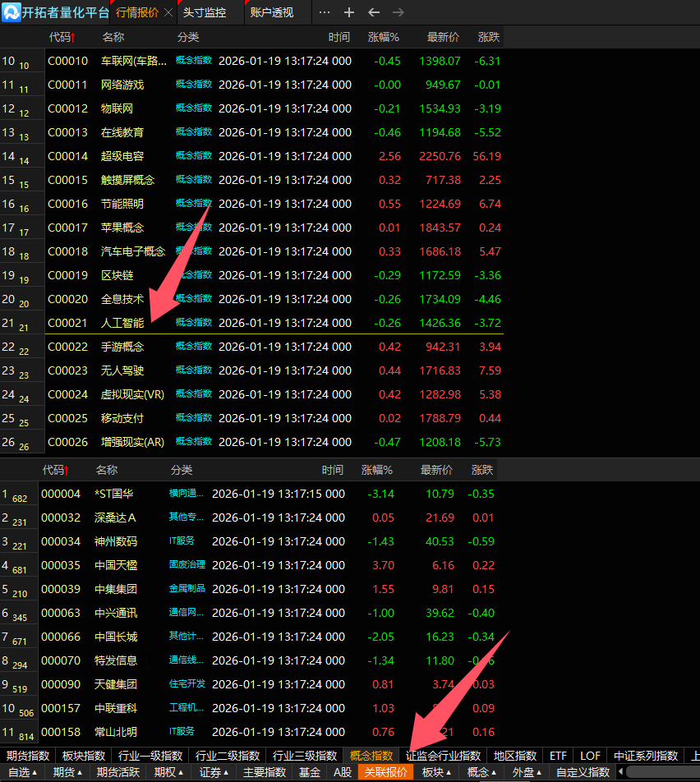
Task: Sort upper table by 涨幅% column header
Action: [383, 37]
